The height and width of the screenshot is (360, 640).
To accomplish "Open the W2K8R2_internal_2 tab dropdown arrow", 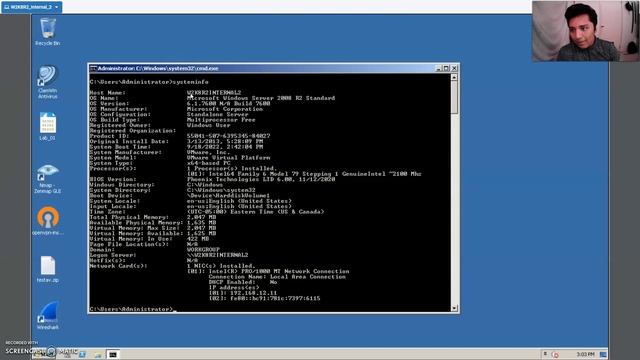I will (56, 7).
